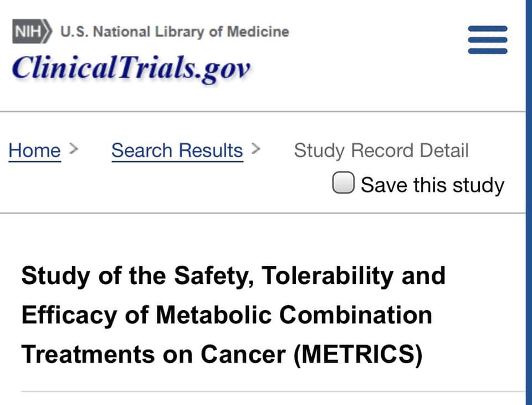The image size is (532, 405).
Task: Click the 'Save this study' label text
Action: pyautogui.click(x=433, y=185)
